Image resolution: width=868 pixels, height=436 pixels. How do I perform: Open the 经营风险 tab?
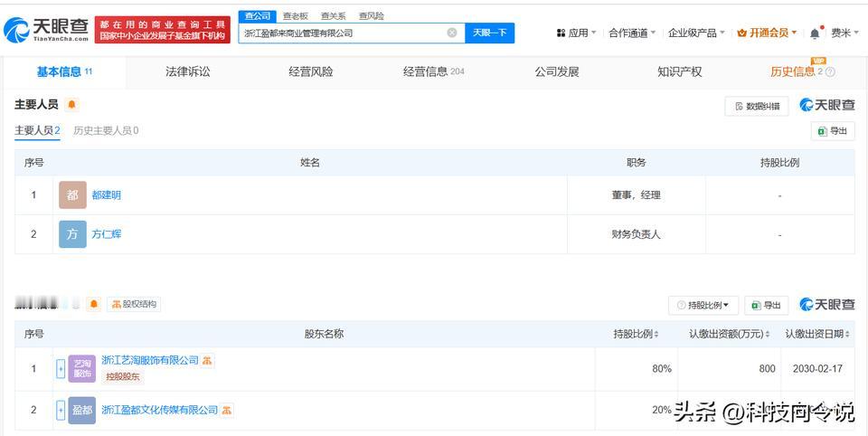tap(310, 72)
